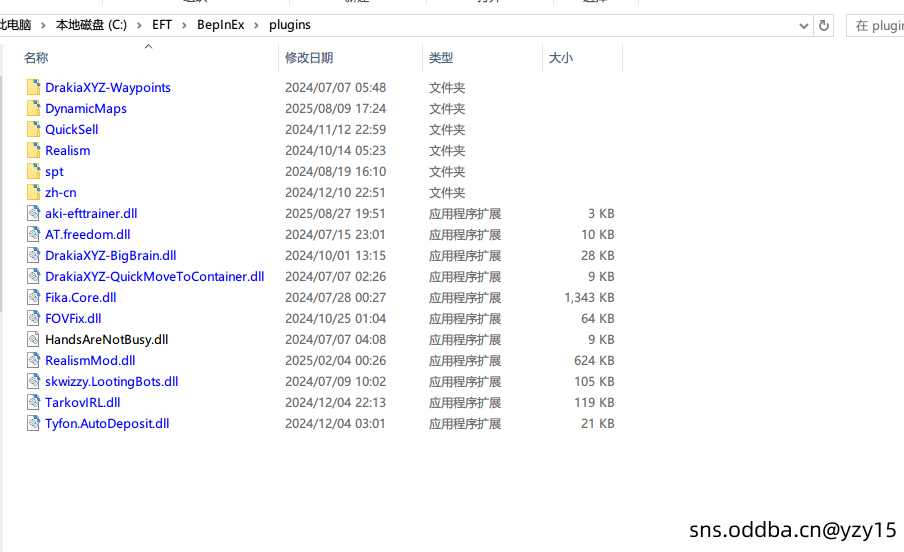Go to 本地磁盘 (C:) in address bar
The image size is (904, 552).
[91, 25]
